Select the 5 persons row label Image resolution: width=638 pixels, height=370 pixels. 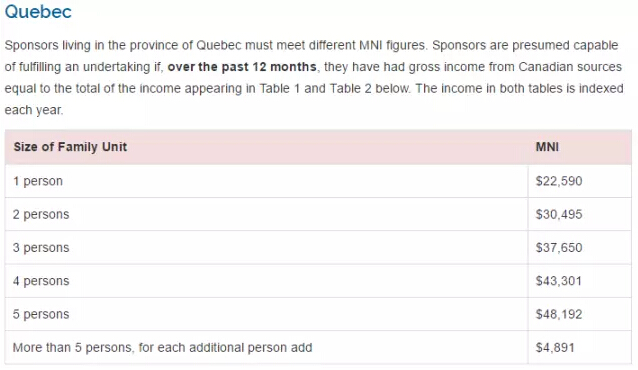[x=41, y=315]
